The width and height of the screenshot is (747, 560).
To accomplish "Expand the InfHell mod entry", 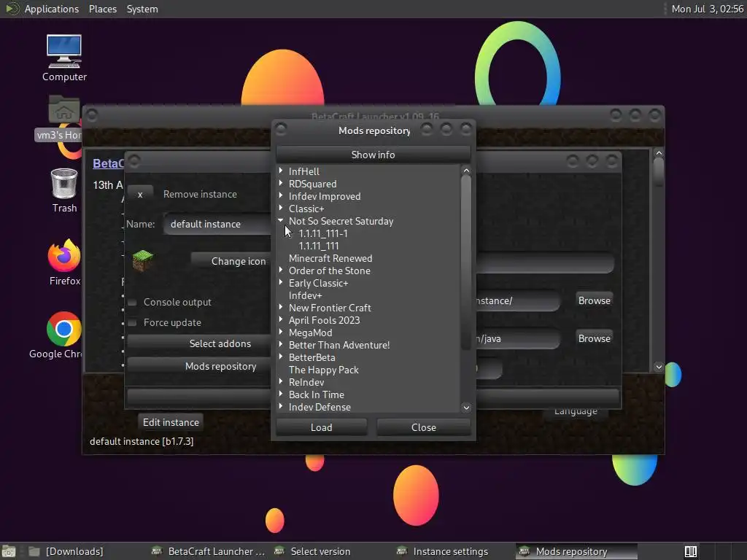I will point(281,171).
